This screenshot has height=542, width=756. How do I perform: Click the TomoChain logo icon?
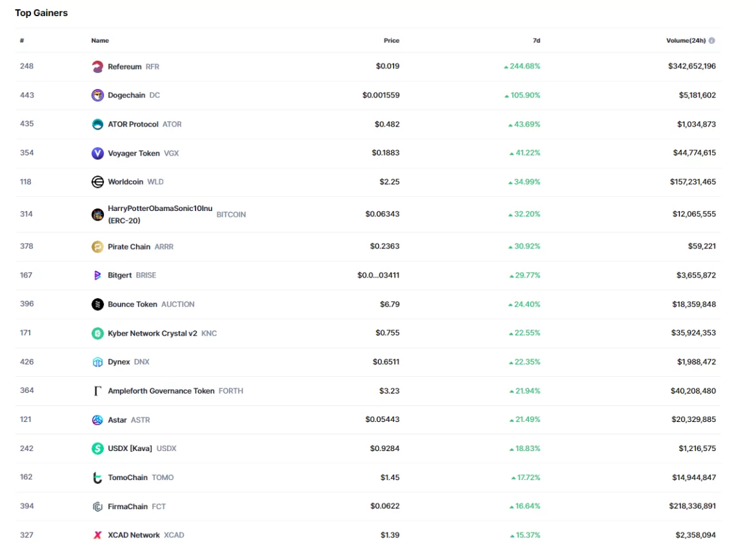pos(97,478)
